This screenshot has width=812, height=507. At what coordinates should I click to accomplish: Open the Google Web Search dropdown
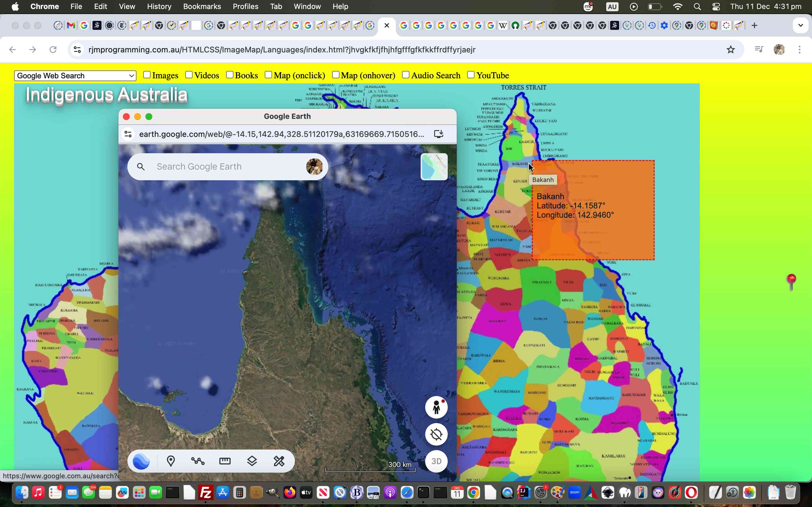[75, 76]
